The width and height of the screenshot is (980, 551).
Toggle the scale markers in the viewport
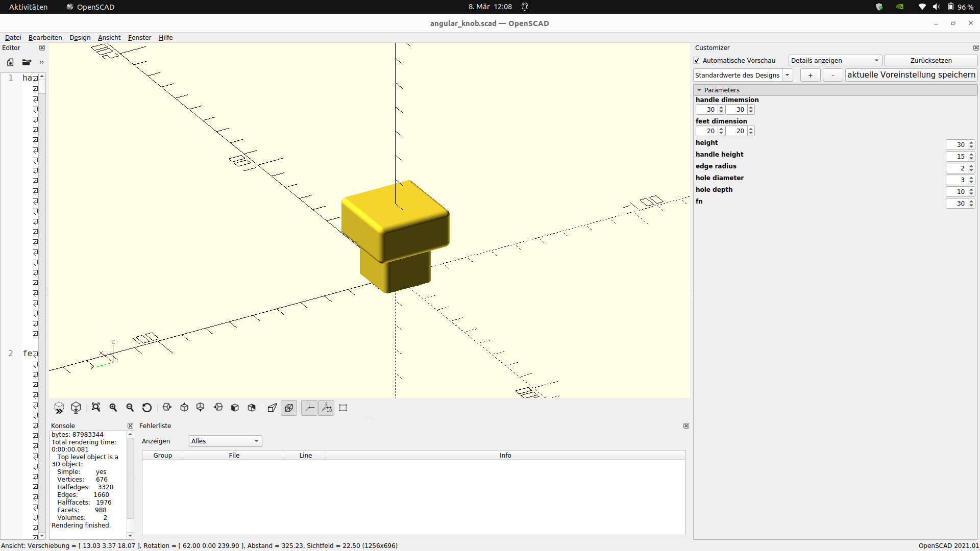pyautogui.click(x=326, y=408)
